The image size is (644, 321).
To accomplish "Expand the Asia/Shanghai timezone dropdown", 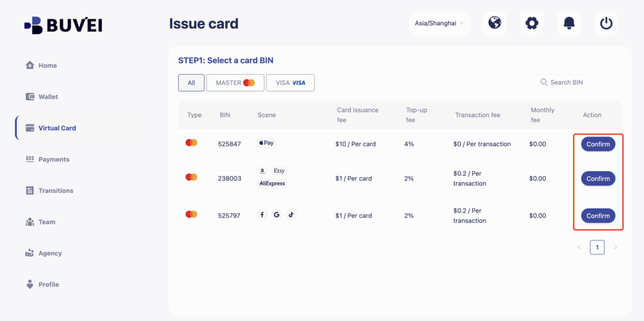I will (439, 23).
